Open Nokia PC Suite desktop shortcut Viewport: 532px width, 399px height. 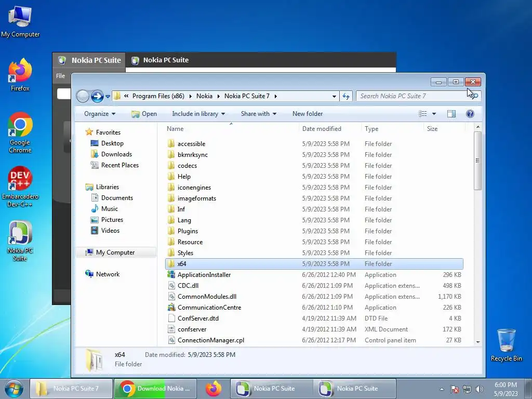point(20,241)
